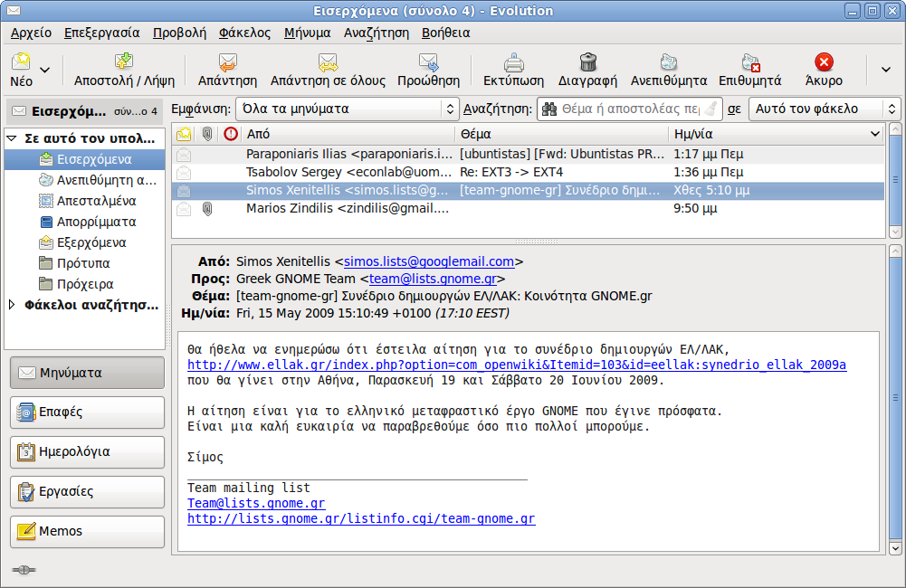Switch to the Ημερολόγια calendars view
Screen dimensions: 906x588
pyautogui.click(x=87, y=451)
